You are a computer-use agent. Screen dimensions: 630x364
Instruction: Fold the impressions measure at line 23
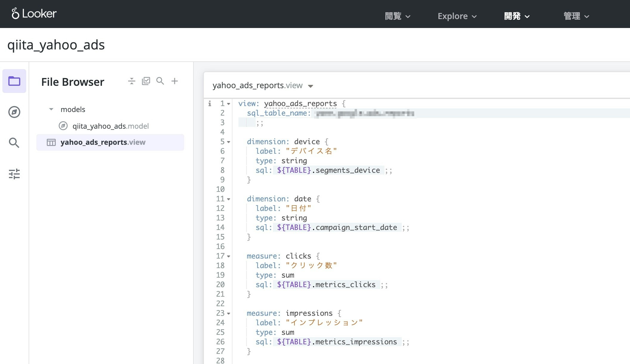[229, 314]
